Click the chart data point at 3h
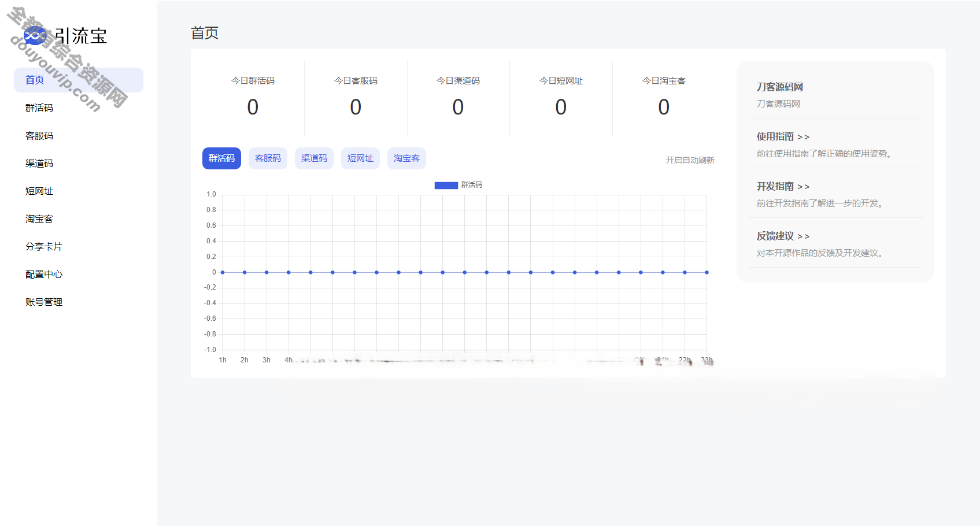The width and height of the screenshot is (980, 526). [x=267, y=272]
